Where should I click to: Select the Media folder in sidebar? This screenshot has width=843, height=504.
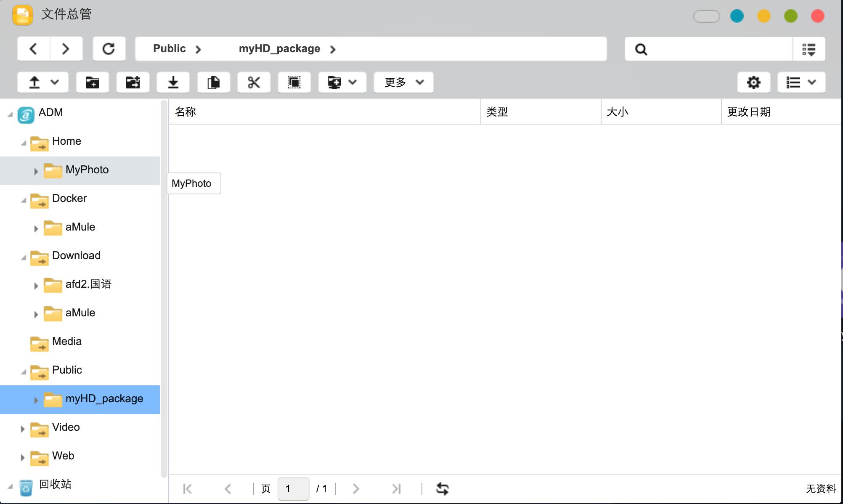tap(66, 341)
